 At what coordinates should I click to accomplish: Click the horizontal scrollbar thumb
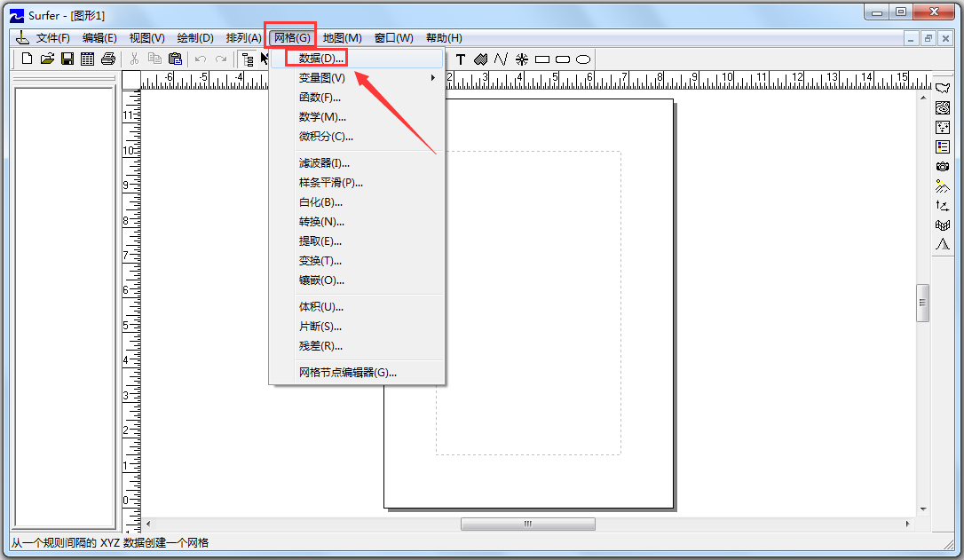click(x=528, y=524)
